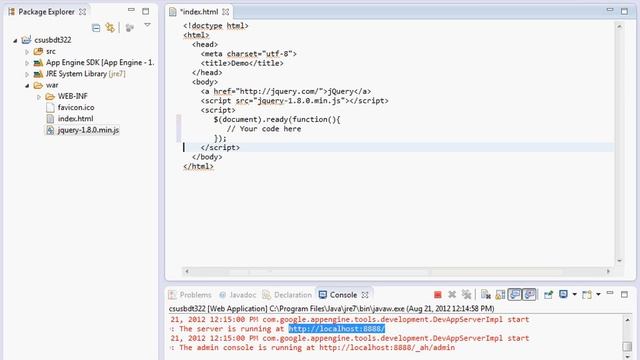Open the http://localhost:8888/ link in Console
This screenshot has width=640, height=360.
point(336,329)
